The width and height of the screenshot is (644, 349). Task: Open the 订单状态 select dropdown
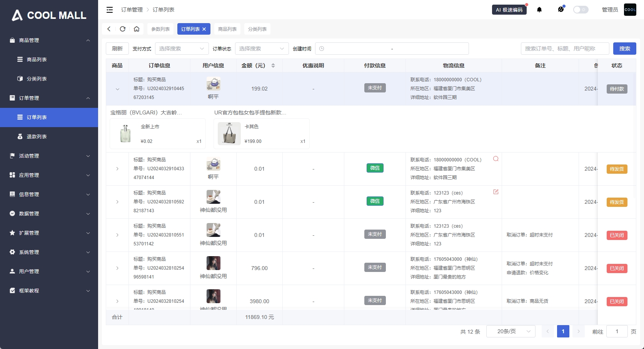tap(262, 49)
